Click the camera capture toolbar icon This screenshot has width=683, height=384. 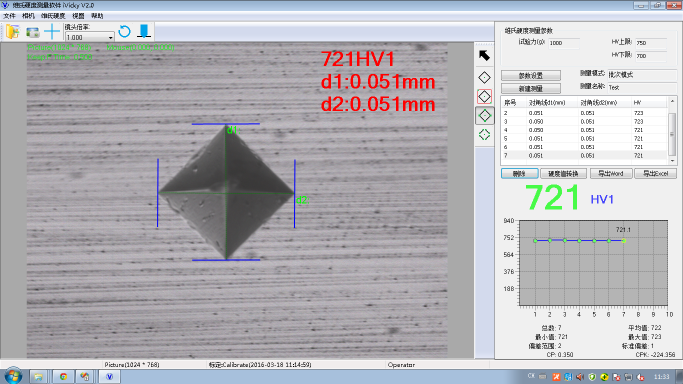click(x=33, y=32)
